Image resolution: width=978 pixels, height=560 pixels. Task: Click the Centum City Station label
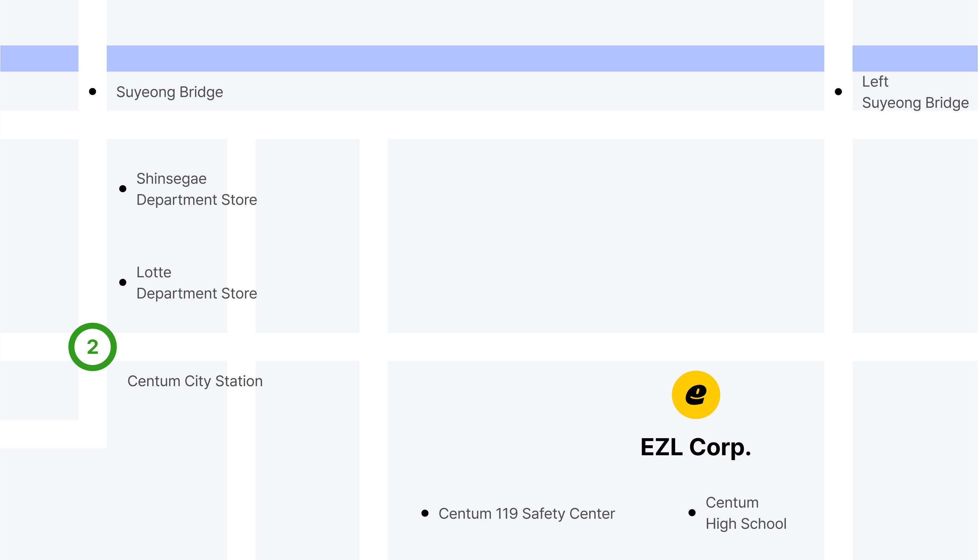click(195, 381)
